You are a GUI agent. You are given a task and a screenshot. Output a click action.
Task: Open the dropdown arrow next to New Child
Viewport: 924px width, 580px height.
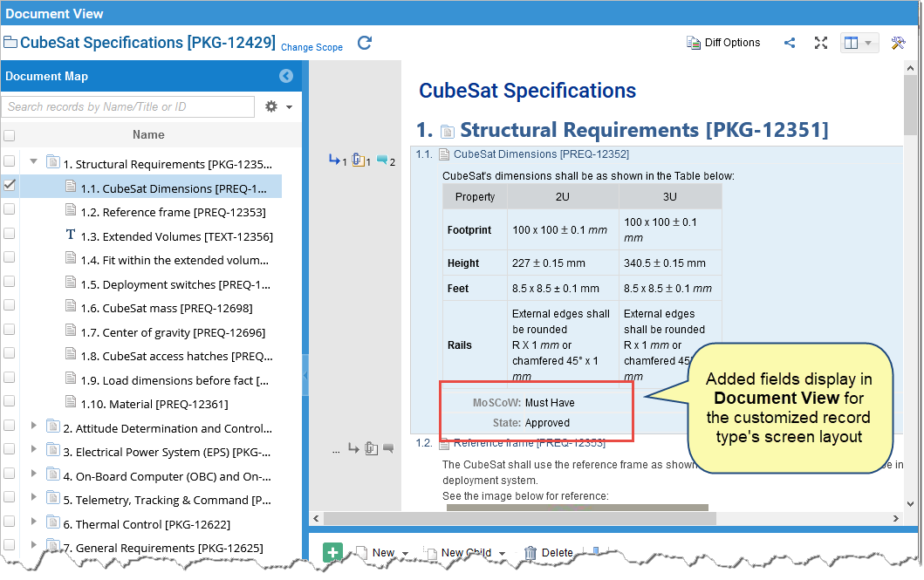502,554
